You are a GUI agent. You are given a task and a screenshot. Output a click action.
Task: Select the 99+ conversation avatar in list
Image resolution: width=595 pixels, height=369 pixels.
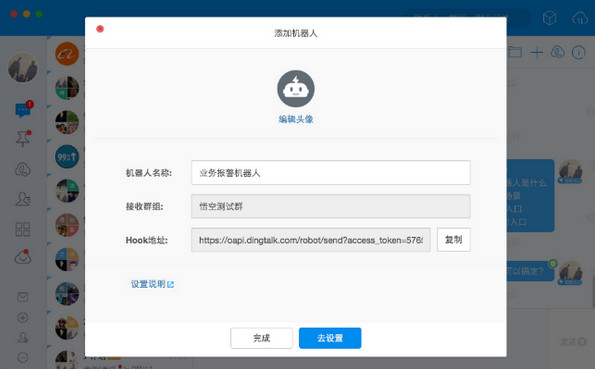pos(67,156)
